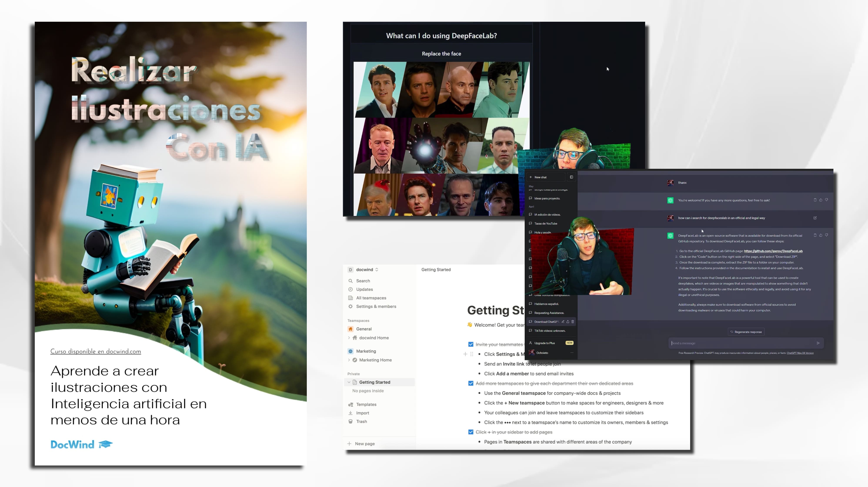Open the 'Hablamos español.' chat
This screenshot has width=868, height=487.
pyautogui.click(x=546, y=304)
